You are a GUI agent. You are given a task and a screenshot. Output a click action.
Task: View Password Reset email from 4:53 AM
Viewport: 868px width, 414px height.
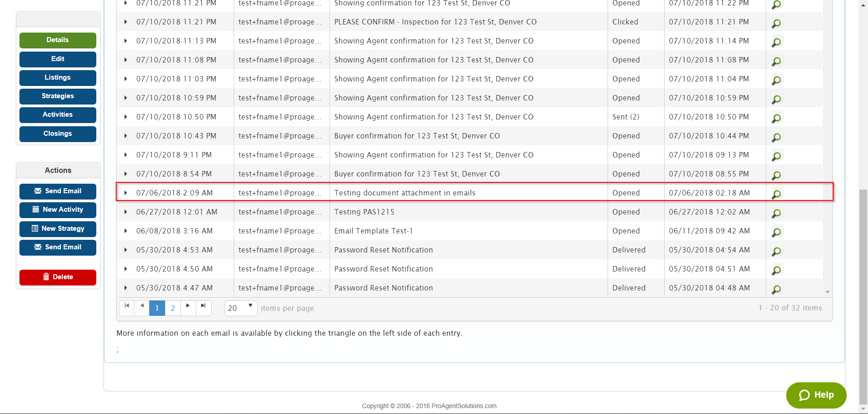click(x=776, y=251)
